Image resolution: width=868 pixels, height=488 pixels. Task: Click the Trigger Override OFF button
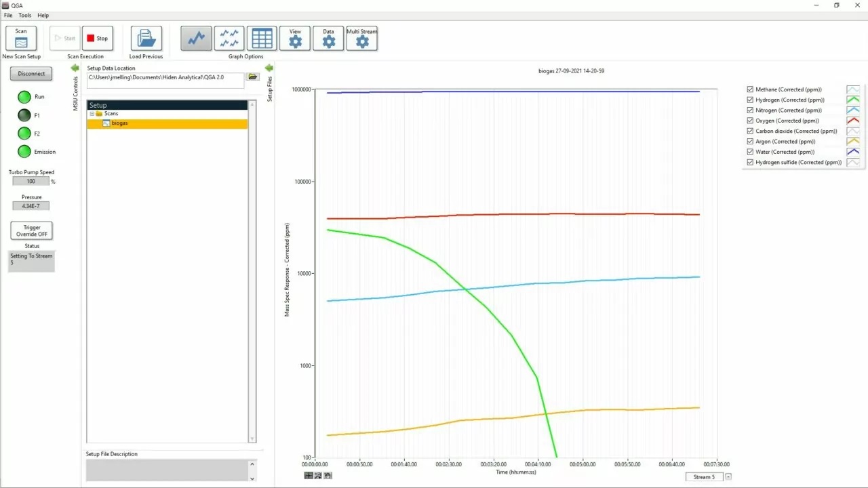click(x=32, y=230)
